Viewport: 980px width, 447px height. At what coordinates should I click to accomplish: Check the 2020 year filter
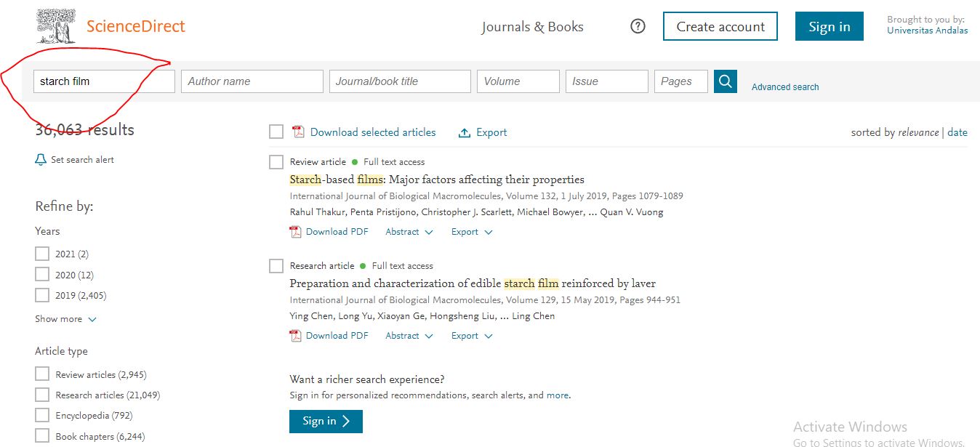(x=41, y=275)
